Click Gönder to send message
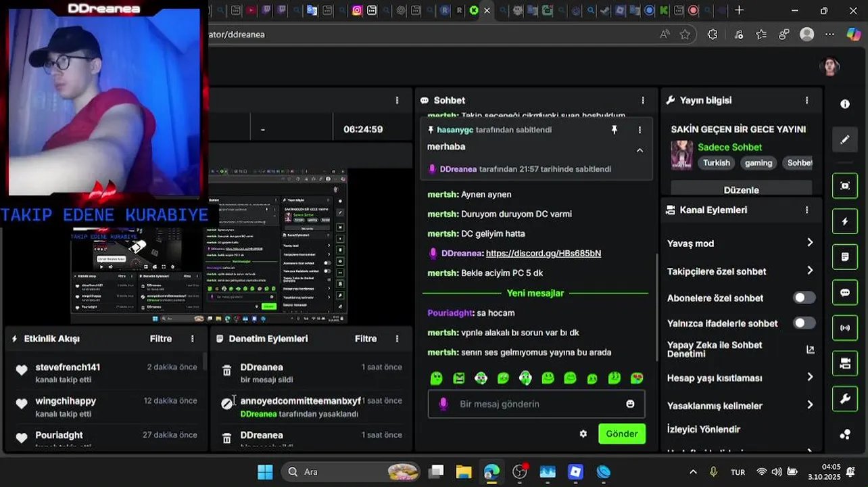 pos(622,434)
